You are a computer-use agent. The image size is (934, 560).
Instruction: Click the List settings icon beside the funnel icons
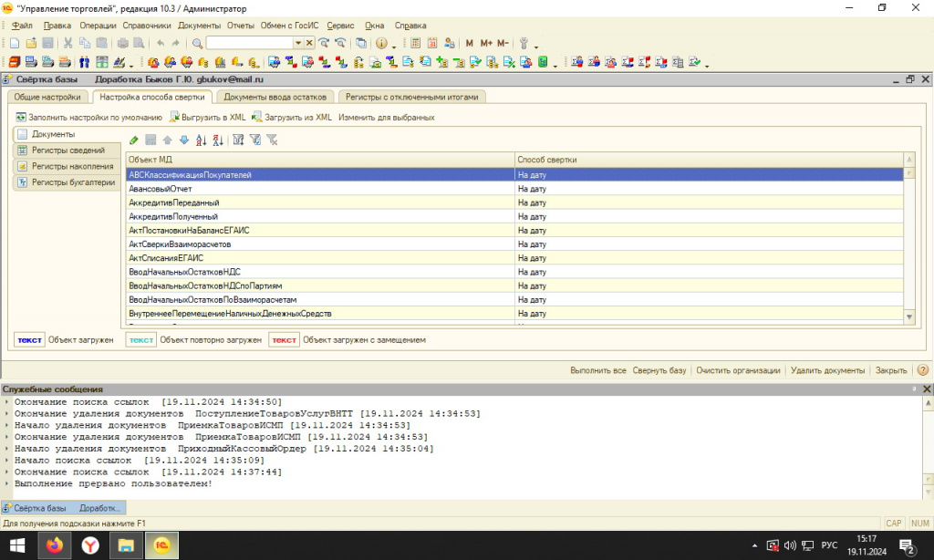238,140
